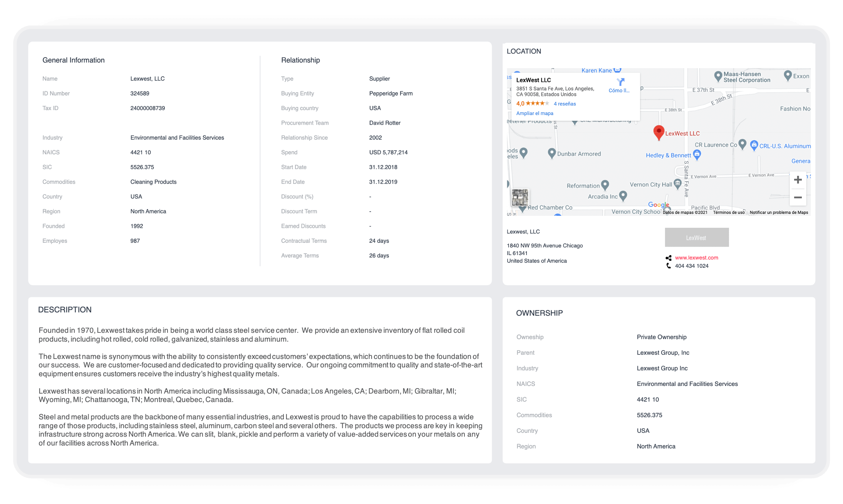Click the phone icon beside 404 434 1024
Image resolution: width=843 pixels, height=504 pixels.
pos(668,266)
